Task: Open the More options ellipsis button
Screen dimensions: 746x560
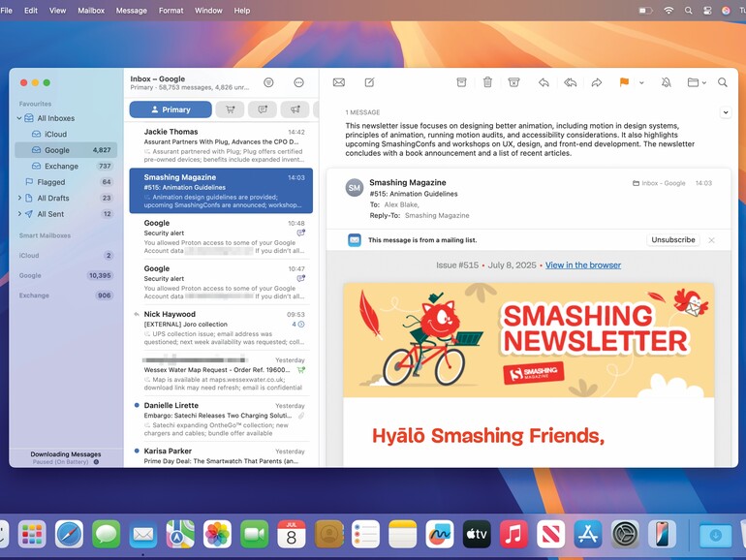Action: click(x=298, y=82)
